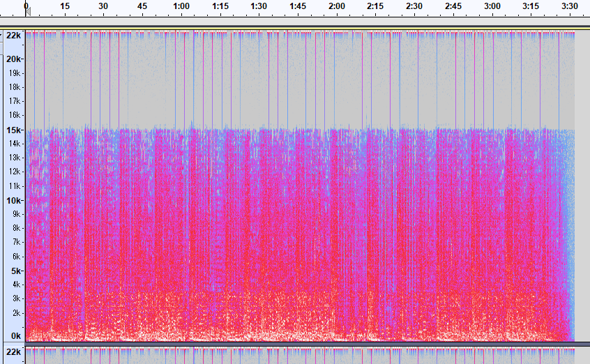Click the 2:15 mark on the timeline ruler
The width and height of the screenshot is (590, 364).
(375, 6)
